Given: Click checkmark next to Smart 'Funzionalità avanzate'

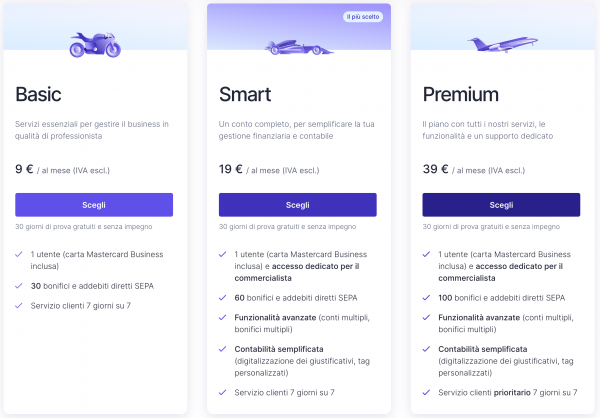Looking at the screenshot, I should click(224, 317).
